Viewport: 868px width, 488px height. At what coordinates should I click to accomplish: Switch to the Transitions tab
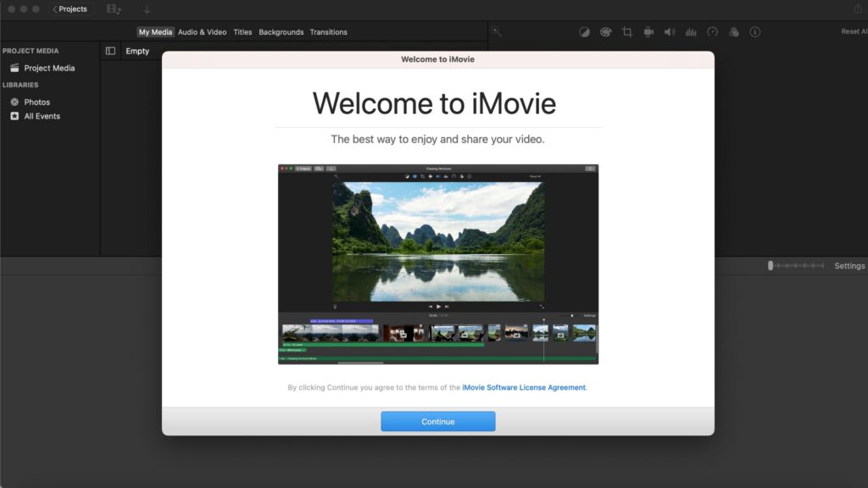tap(329, 31)
